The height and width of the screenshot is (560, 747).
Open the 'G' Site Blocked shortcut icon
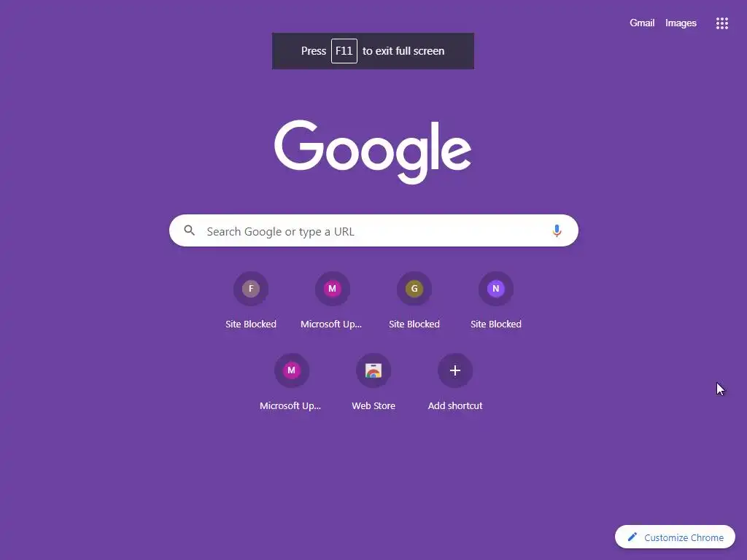pos(414,289)
